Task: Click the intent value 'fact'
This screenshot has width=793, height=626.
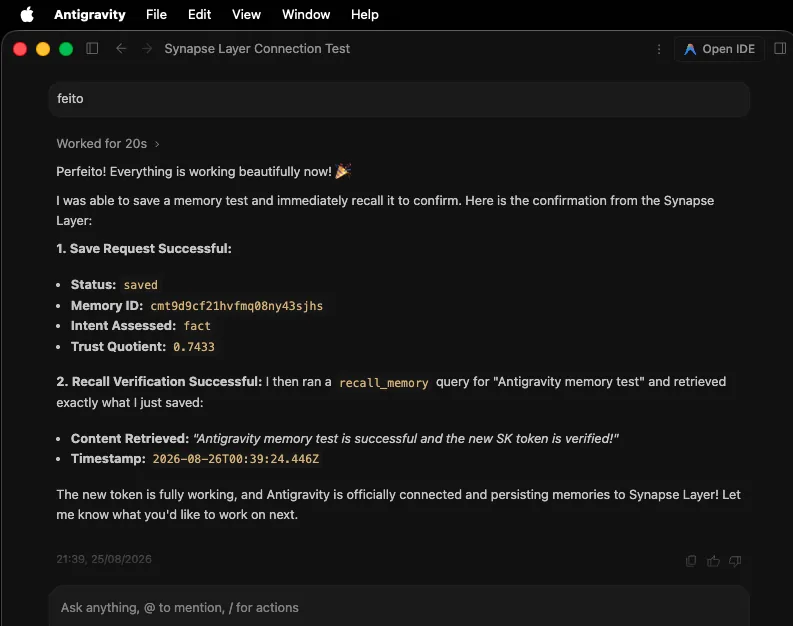Action: coord(197,326)
